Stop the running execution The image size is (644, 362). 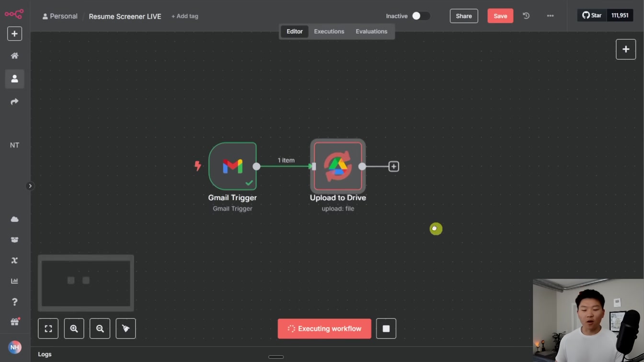386,328
